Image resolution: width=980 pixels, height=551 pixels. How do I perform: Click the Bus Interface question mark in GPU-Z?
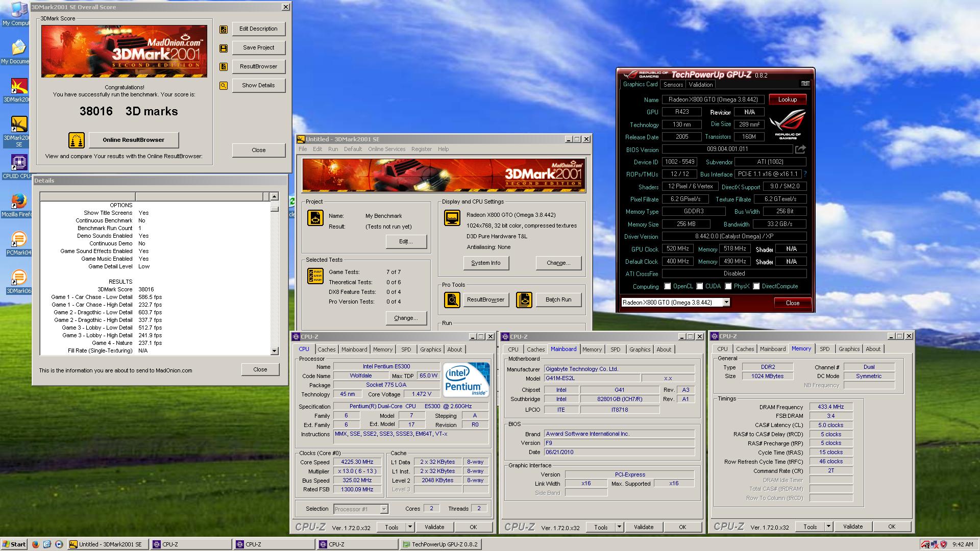click(x=805, y=174)
